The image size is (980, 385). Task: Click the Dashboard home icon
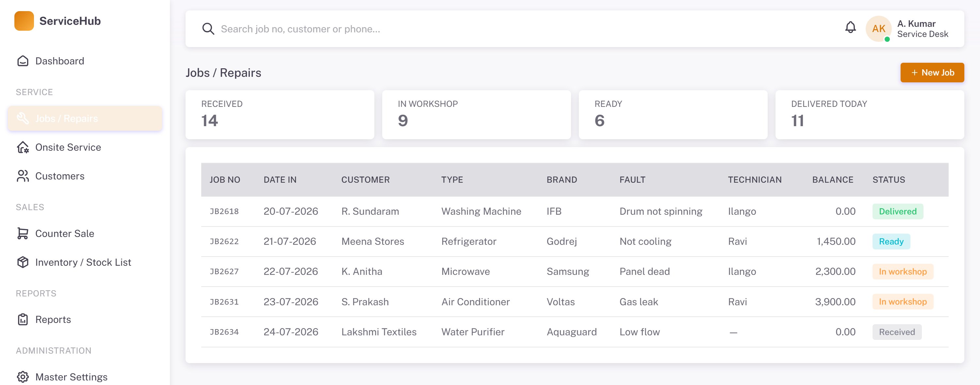point(23,61)
